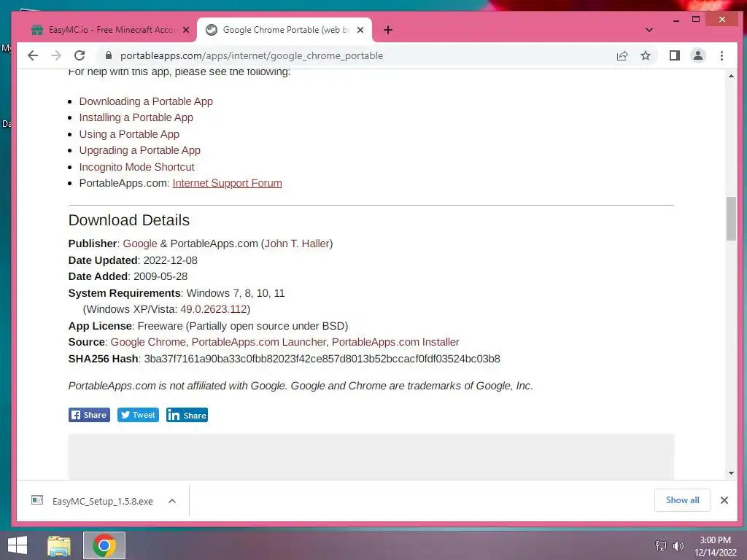Image resolution: width=747 pixels, height=560 pixels.
Task: Open the Windows Start menu
Action: (x=18, y=545)
